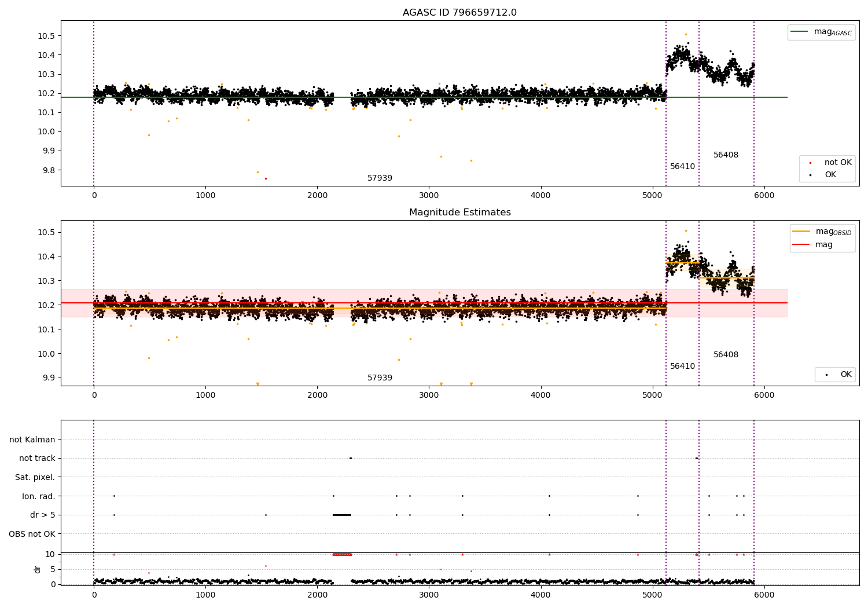Click the 5 tick on the dr axis
This screenshot has width=868, height=608.
tap(53, 570)
